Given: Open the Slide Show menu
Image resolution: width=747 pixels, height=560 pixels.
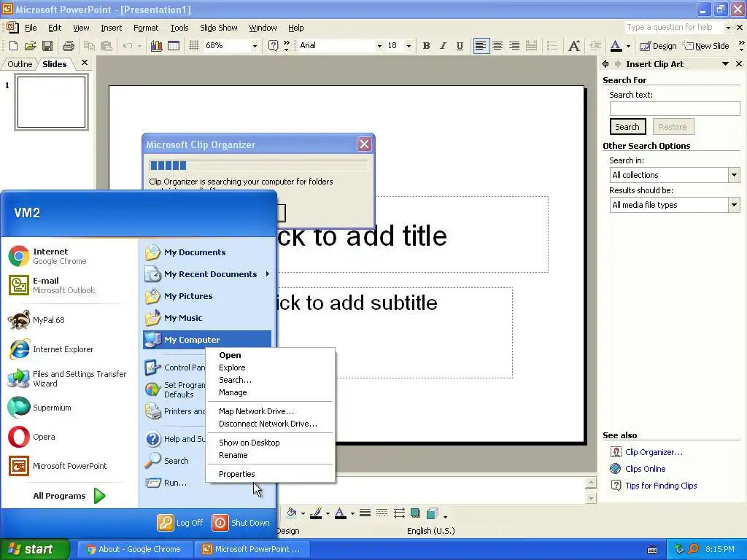Looking at the screenshot, I should click(219, 28).
